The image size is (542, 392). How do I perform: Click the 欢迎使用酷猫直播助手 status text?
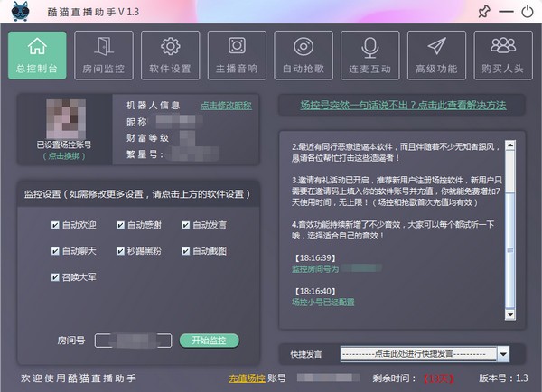[78, 378]
